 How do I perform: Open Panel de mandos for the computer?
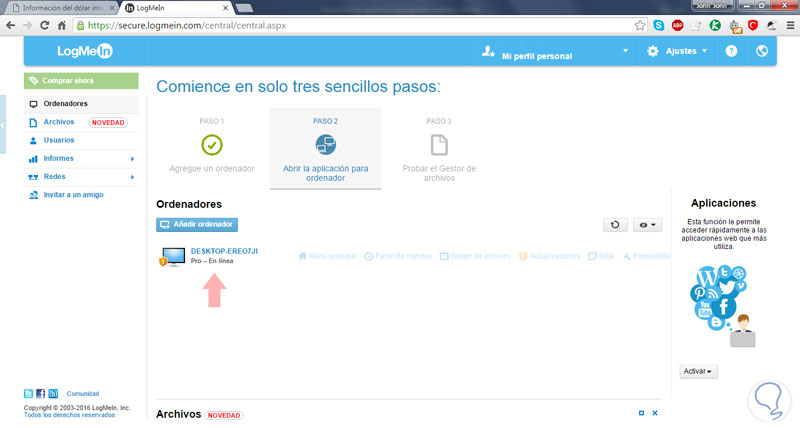coord(398,256)
